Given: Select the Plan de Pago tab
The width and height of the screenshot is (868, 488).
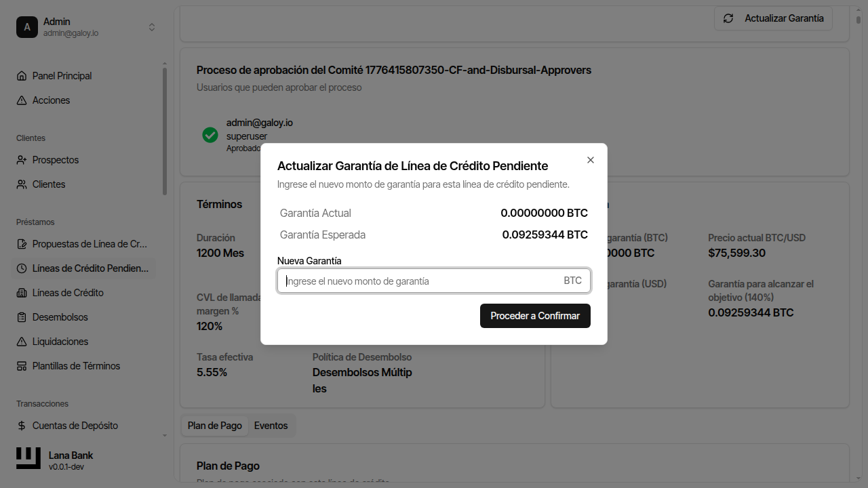Looking at the screenshot, I should [x=214, y=426].
